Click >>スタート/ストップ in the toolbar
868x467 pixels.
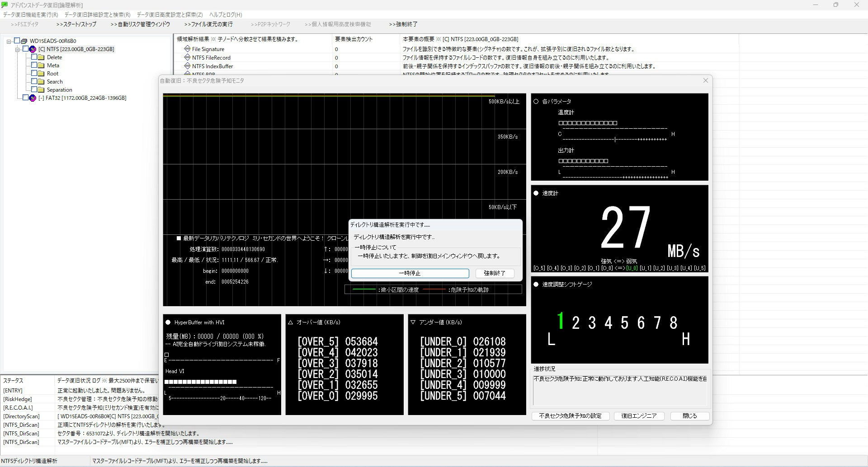pyautogui.click(x=76, y=24)
